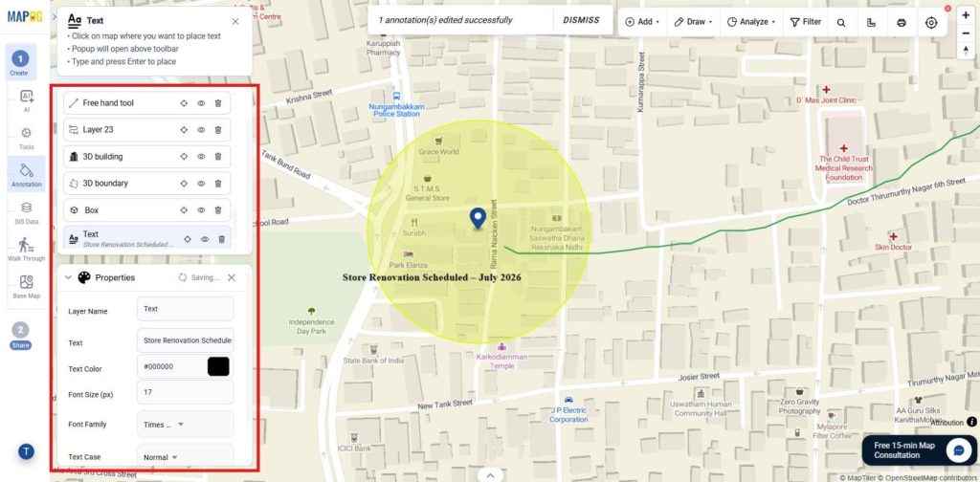
Task: Delete the Box layer
Action: (x=218, y=210)
